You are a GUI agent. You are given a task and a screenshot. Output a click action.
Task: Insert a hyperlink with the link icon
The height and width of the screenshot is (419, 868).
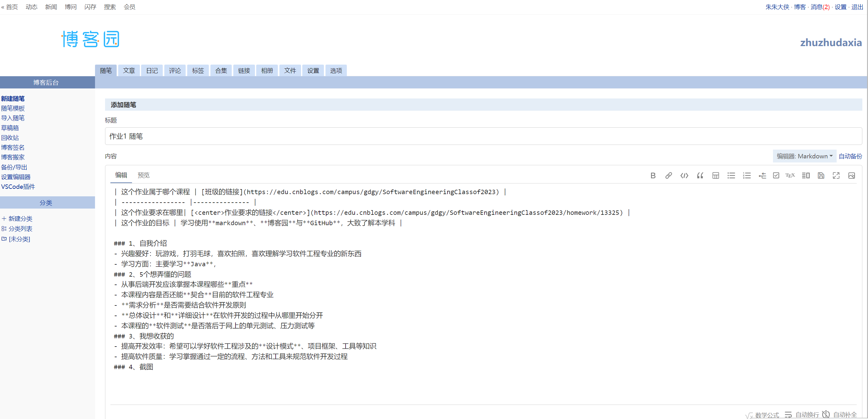click(668, 175)
